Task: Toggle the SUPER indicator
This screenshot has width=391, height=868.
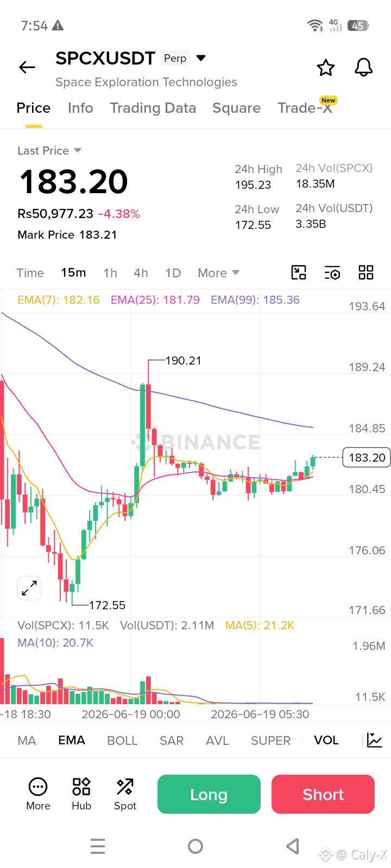Action: 270,741
